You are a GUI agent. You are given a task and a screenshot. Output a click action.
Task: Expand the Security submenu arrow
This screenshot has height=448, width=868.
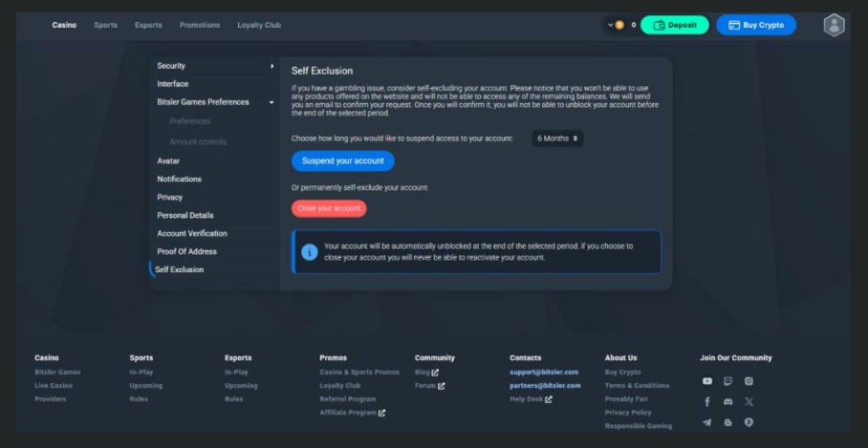[x=271, y=66]
